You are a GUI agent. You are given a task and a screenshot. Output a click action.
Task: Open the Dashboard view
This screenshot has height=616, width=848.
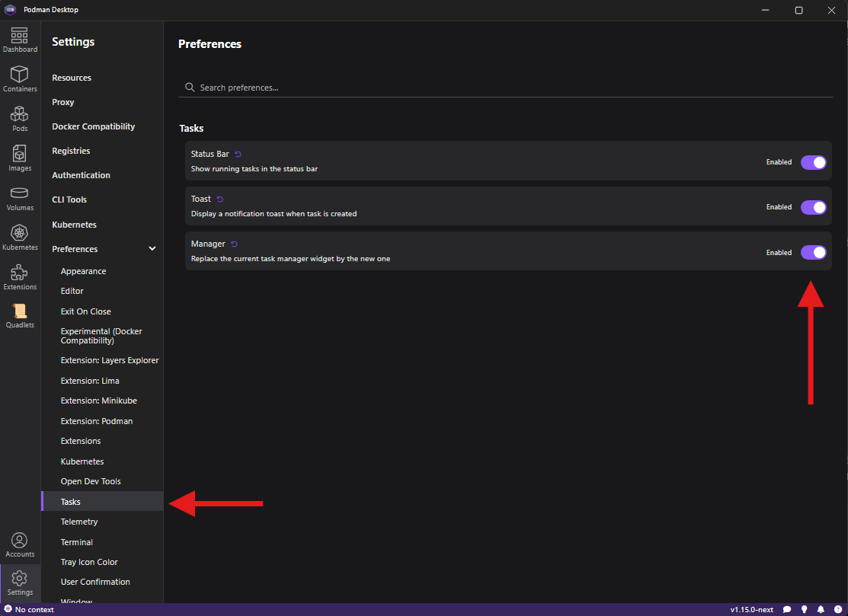point(20,40)
